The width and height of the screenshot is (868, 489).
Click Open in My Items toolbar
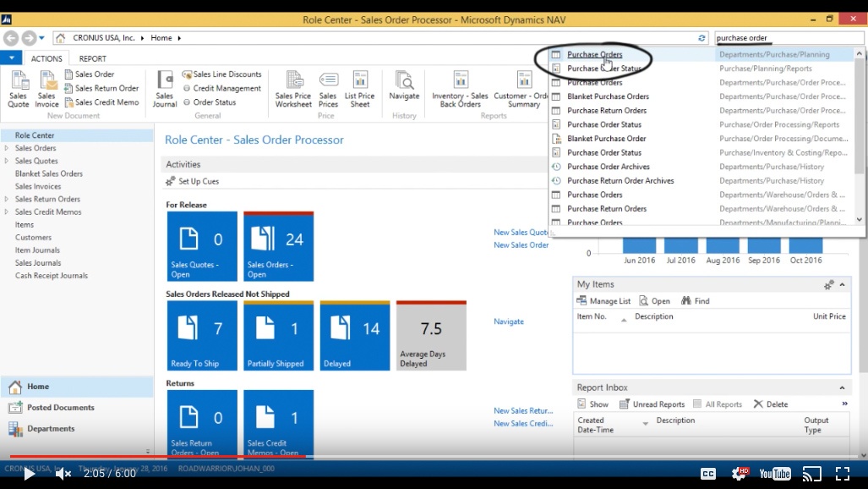[x=654, y=300]
